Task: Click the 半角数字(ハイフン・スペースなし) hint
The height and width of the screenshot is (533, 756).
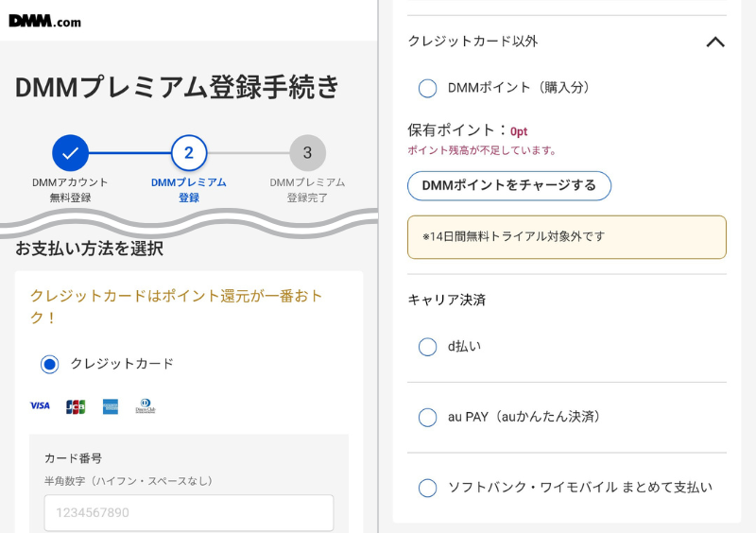Action: click(x=129, y=481)
